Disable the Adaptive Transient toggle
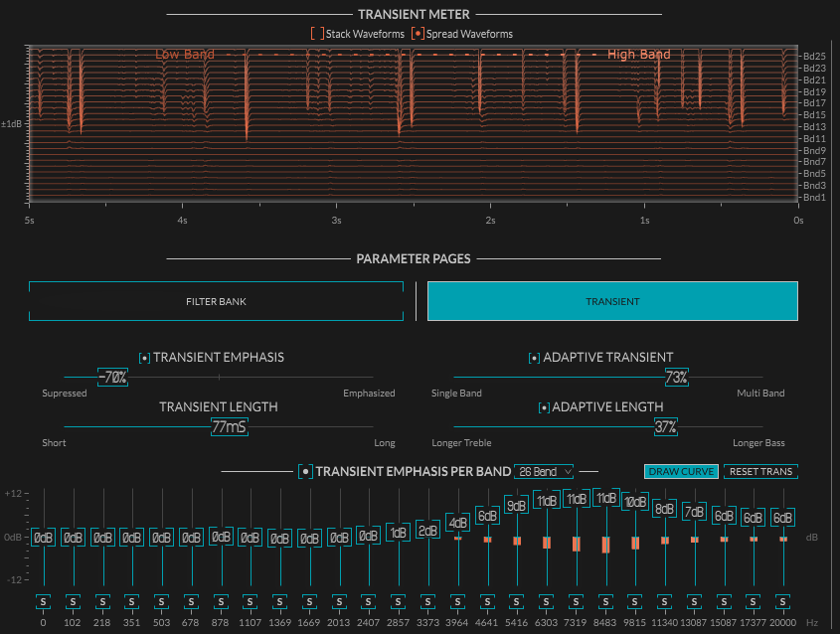 (x=534, y=358)
